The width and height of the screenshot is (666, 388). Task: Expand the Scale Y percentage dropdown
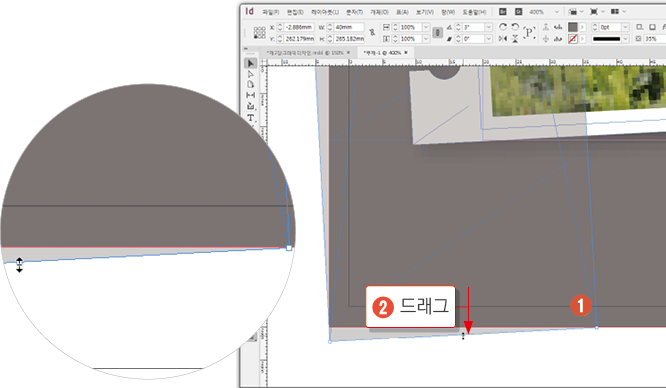tap(426, 39)
